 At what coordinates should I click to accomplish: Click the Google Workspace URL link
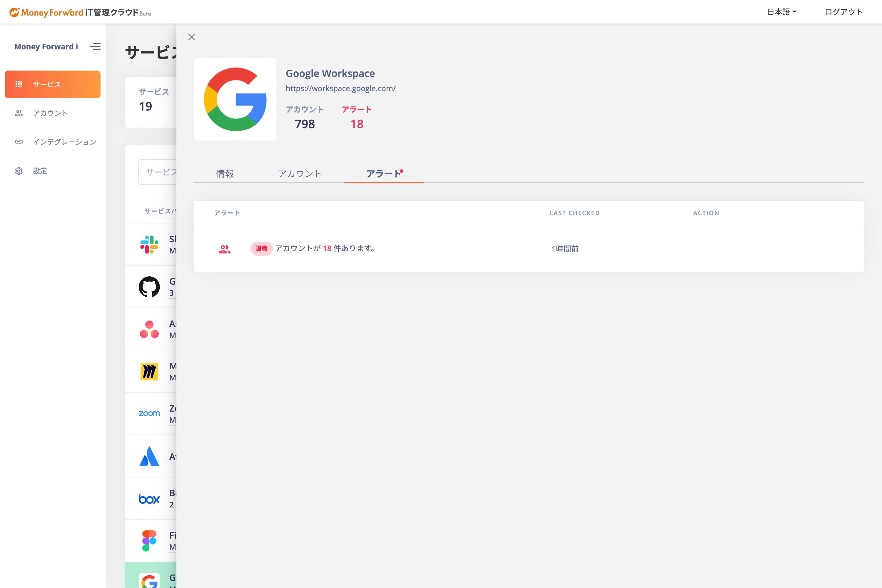point(340,88)
